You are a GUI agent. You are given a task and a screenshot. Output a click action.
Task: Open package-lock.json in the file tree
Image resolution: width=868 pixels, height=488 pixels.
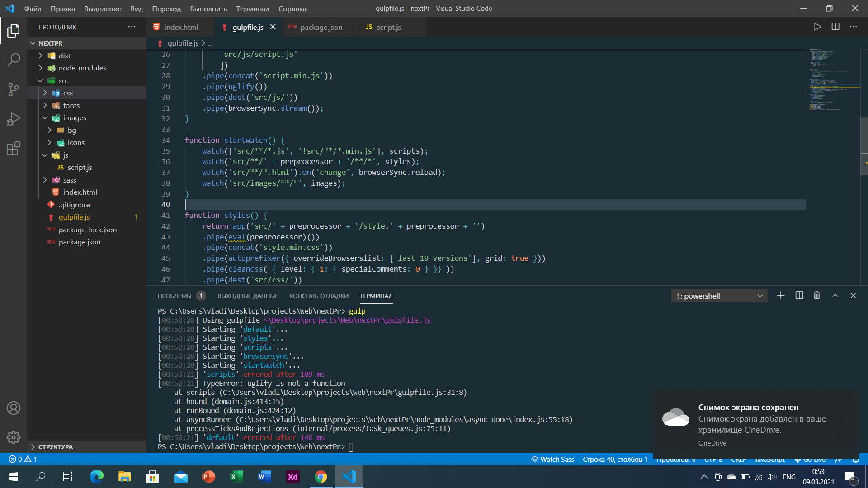tap(87, 230)
